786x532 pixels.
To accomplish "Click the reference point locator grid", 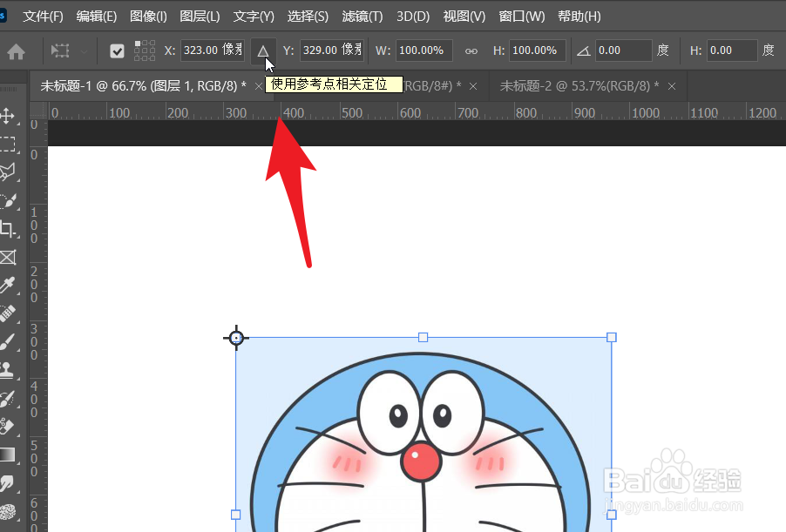I will [145, 51].
